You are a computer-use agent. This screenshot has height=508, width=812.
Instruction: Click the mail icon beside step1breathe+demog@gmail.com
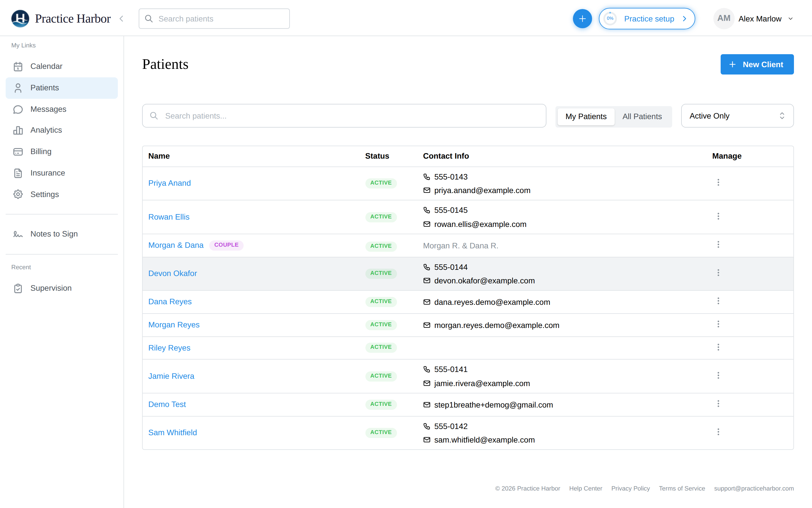click(427, 405)
